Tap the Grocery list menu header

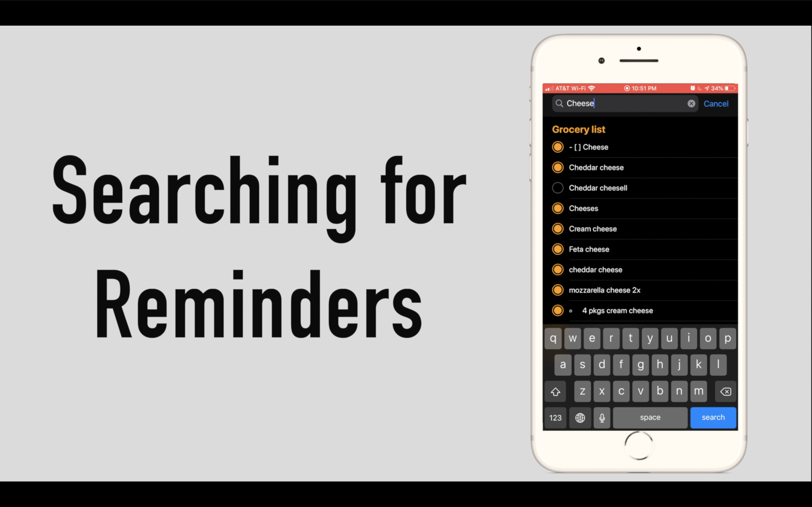[578, 129]
